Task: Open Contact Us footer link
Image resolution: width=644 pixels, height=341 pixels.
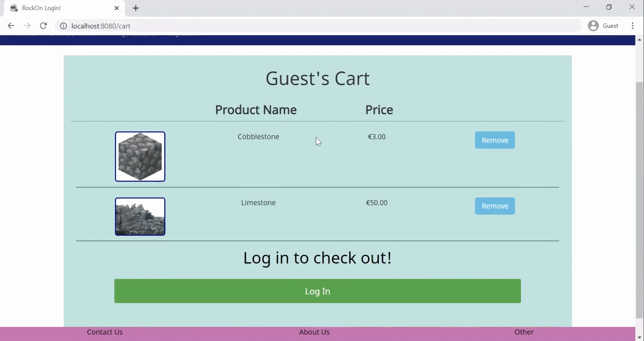Action: click(105, 332)
